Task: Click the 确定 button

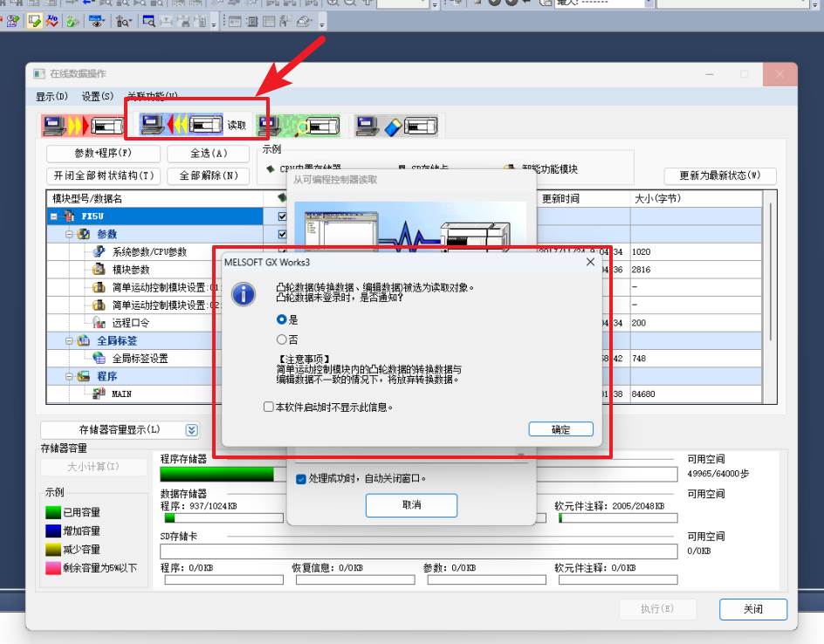Action: click(x=560, y=429)
